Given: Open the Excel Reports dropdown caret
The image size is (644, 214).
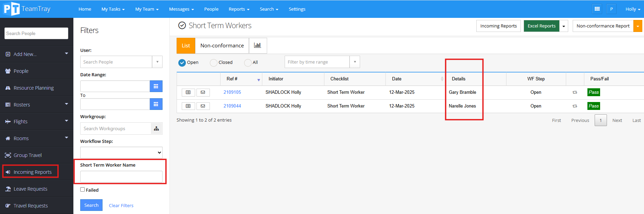Looking at the screenshot, I should point(564,26).
